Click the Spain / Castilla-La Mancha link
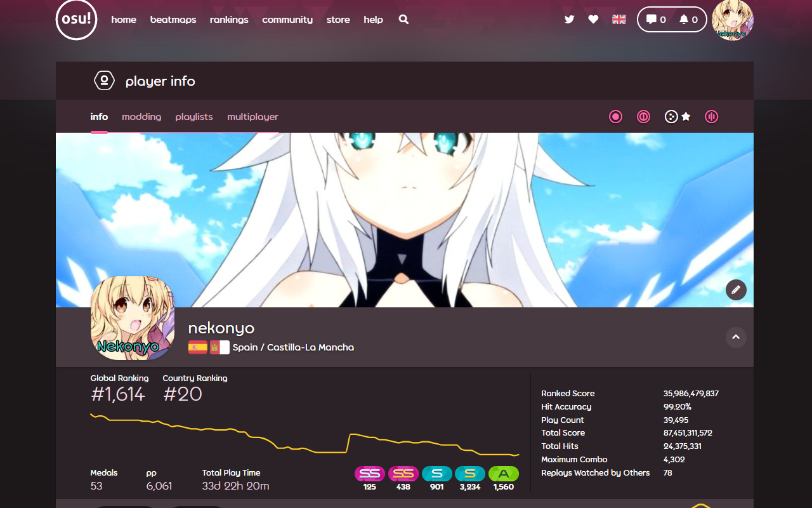Viewport: 812px width, 508px height. pyautogui.click(x=293, y=347)
